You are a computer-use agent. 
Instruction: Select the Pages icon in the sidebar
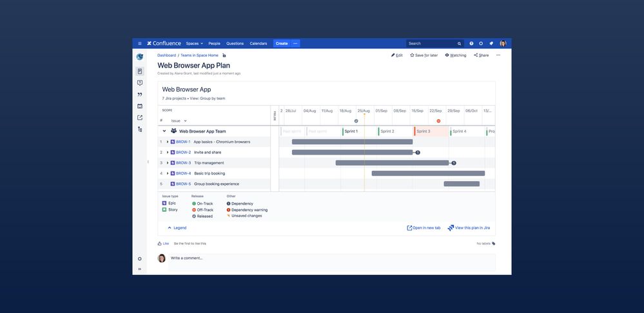140,71
